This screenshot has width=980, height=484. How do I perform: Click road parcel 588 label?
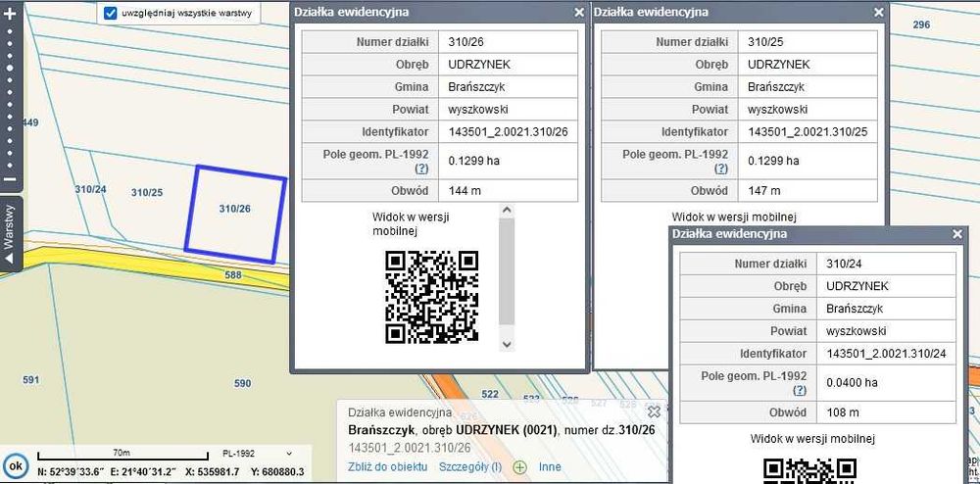tap(233, 274)
